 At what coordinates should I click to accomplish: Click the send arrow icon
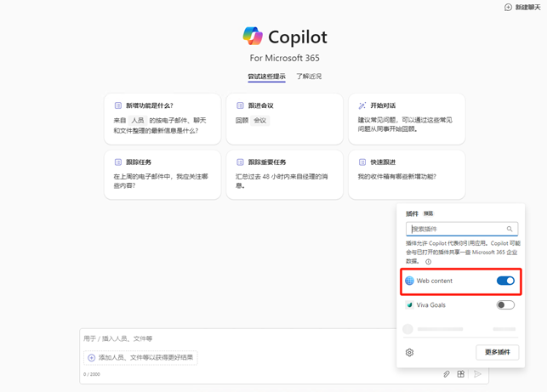tap(477, 374)
